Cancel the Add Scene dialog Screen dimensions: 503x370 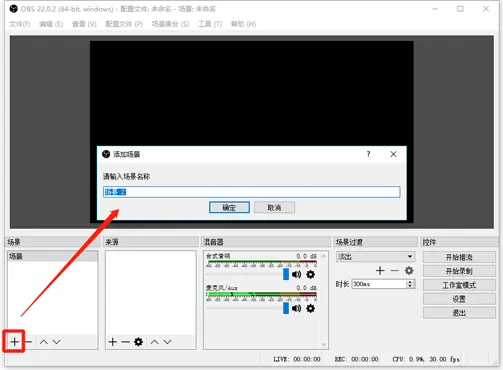pos(274,207)
